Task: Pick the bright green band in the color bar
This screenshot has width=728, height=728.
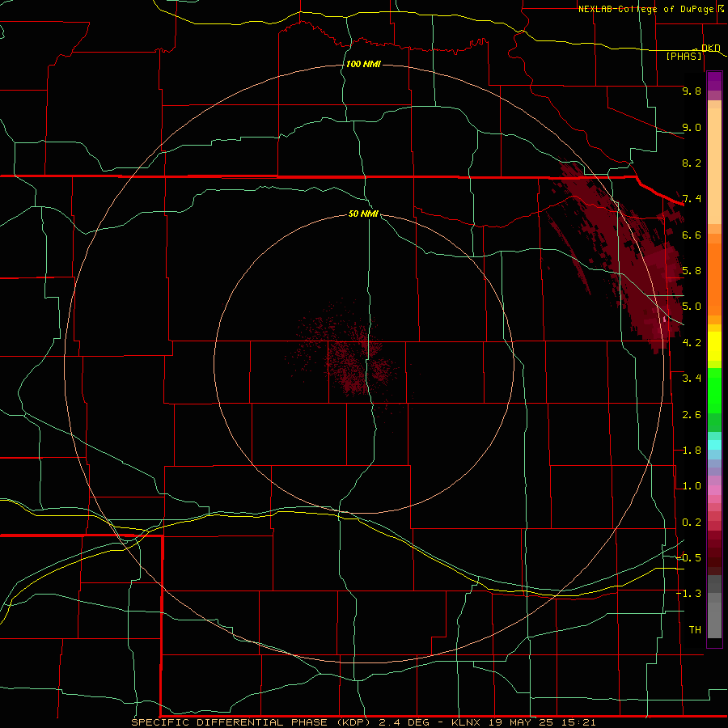Action: 714,390
